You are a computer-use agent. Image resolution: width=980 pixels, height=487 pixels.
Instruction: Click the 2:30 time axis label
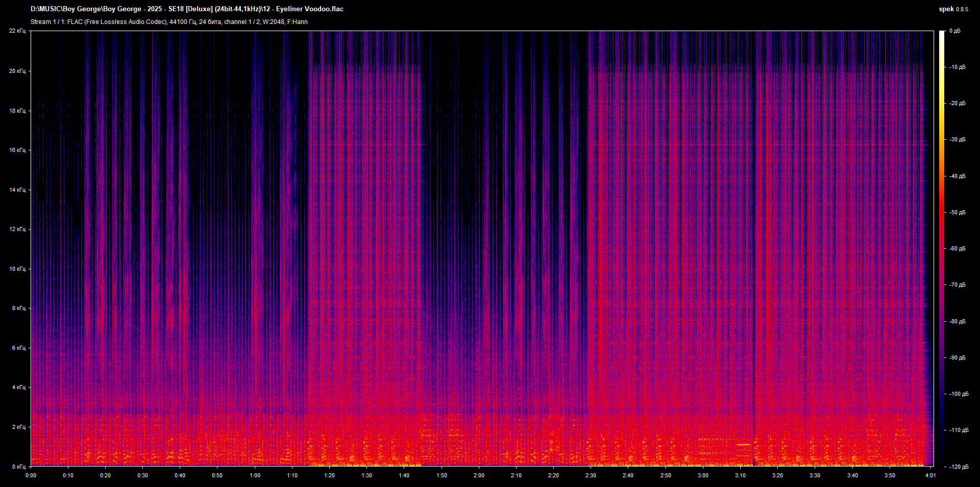[x=591, y=475]
